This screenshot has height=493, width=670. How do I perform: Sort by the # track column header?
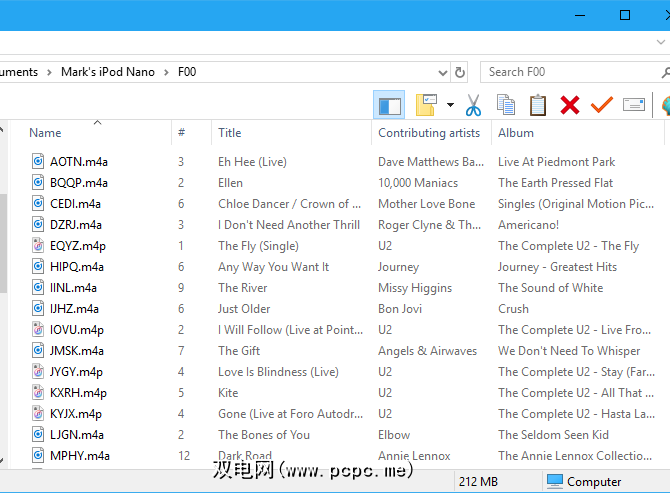point(181,133)
